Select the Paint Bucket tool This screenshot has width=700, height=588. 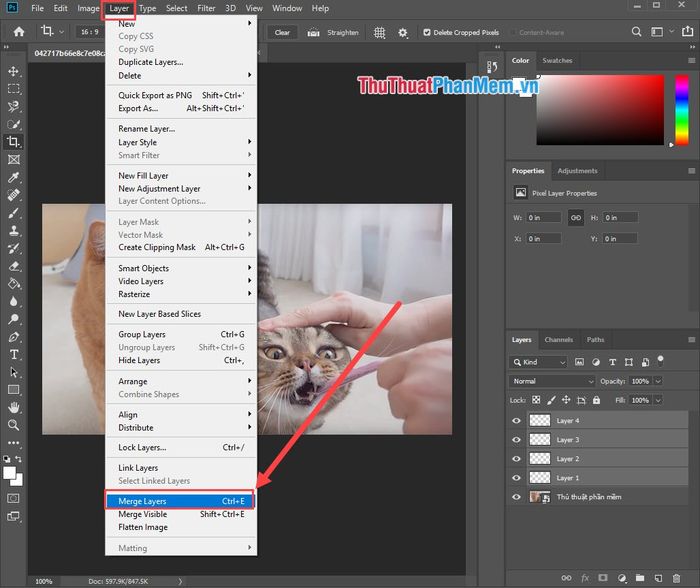coord(13,284)
